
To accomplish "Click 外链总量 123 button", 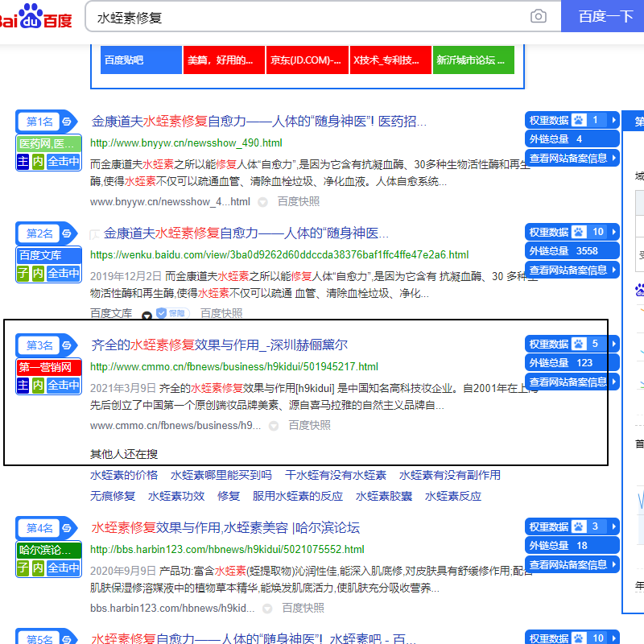I will (x=572, y=363).
